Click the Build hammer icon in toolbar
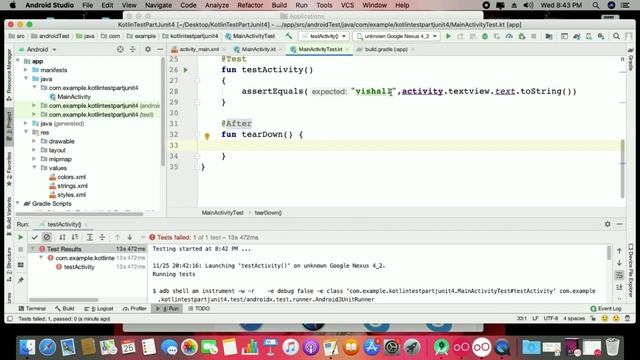The image size is (640, 360). pyautogui.click(x=289, y=36)
